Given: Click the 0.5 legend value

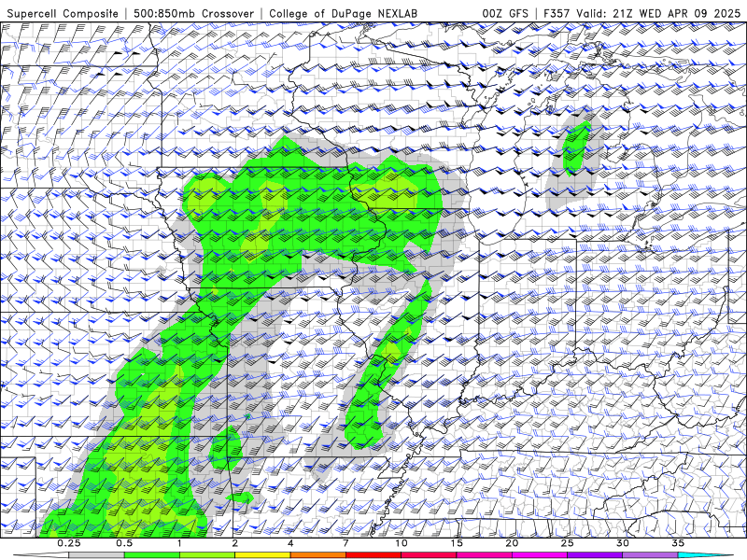Looking at the screenshot, I should (124, 543).
